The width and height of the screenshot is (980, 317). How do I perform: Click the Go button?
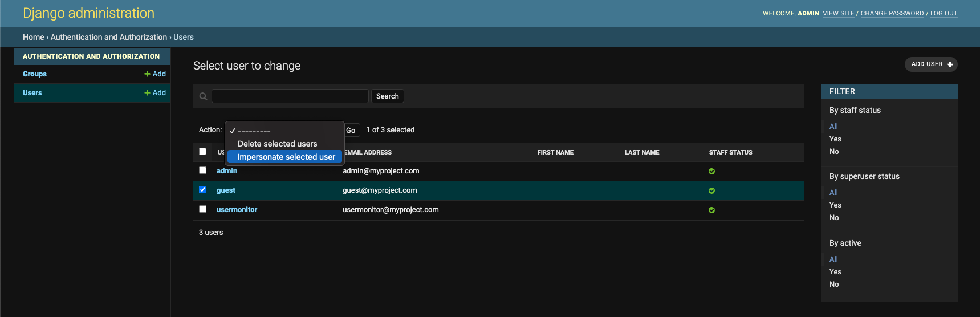(x=352, y=130)
